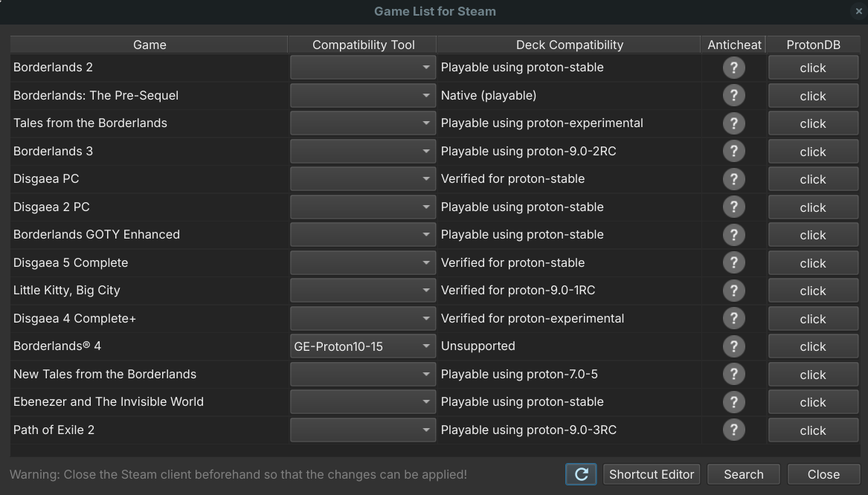868x495 pixels.
Task: Open the Shortcut Editor
Action: (x=652, y=474)
